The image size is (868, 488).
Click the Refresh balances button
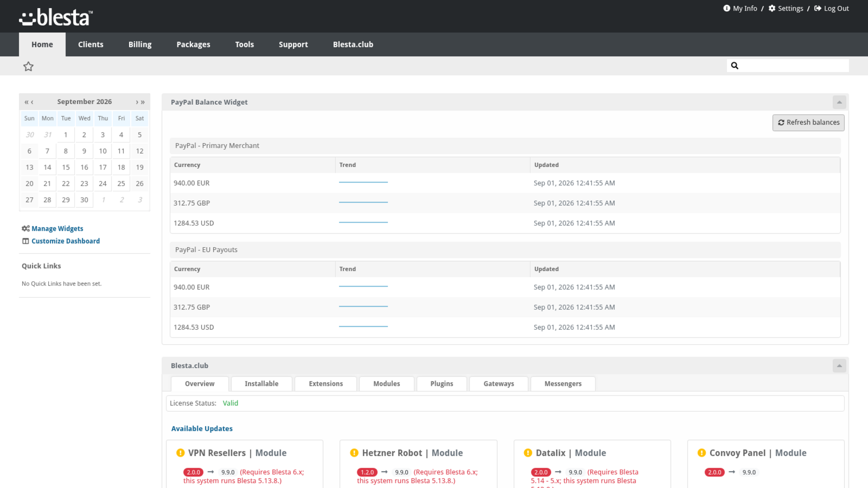pyautogui.click(x=808, y=122)
